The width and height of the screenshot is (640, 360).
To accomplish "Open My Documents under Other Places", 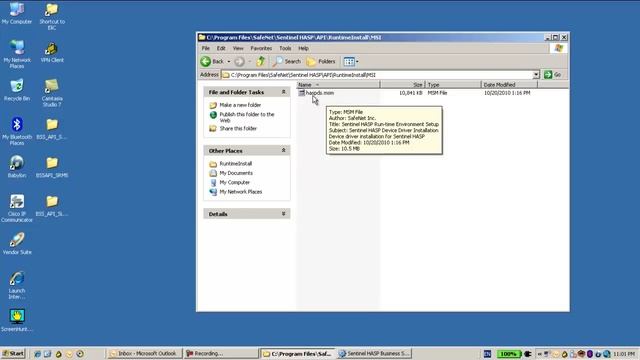I will tap(236, 173).
